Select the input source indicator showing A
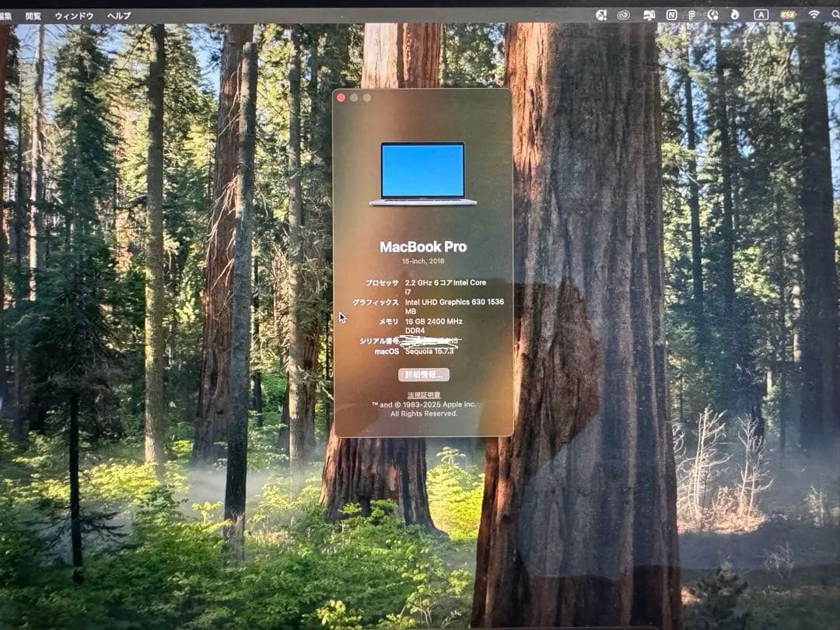 click(763, 13)
